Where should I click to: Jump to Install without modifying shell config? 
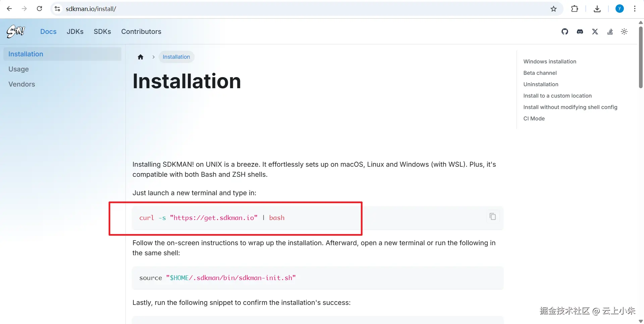pyautogui.click(x=570, y=107)
